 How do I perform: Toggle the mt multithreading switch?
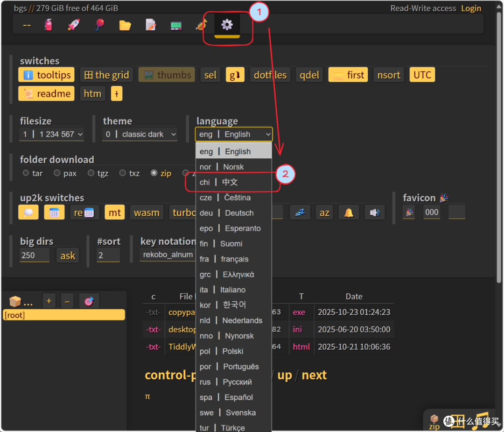(115, 212)
